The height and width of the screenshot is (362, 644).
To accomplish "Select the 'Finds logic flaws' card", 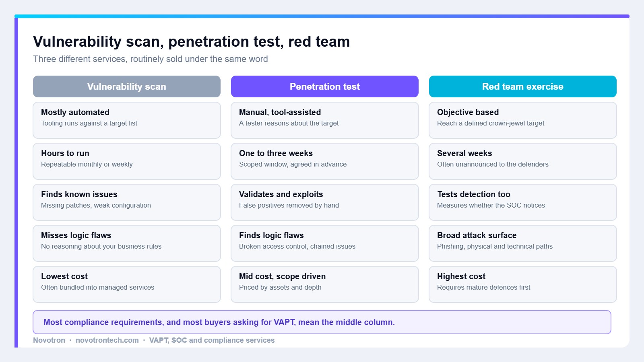I will (x=325, y=243).
